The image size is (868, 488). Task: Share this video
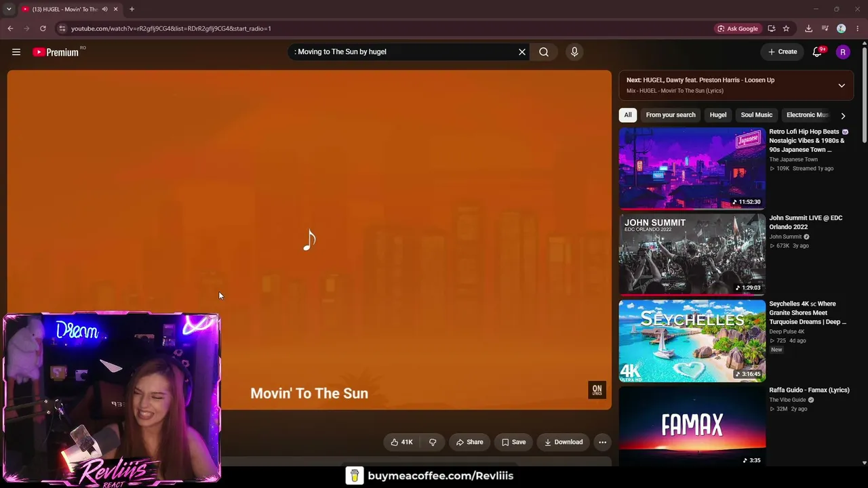coord(469,443)
